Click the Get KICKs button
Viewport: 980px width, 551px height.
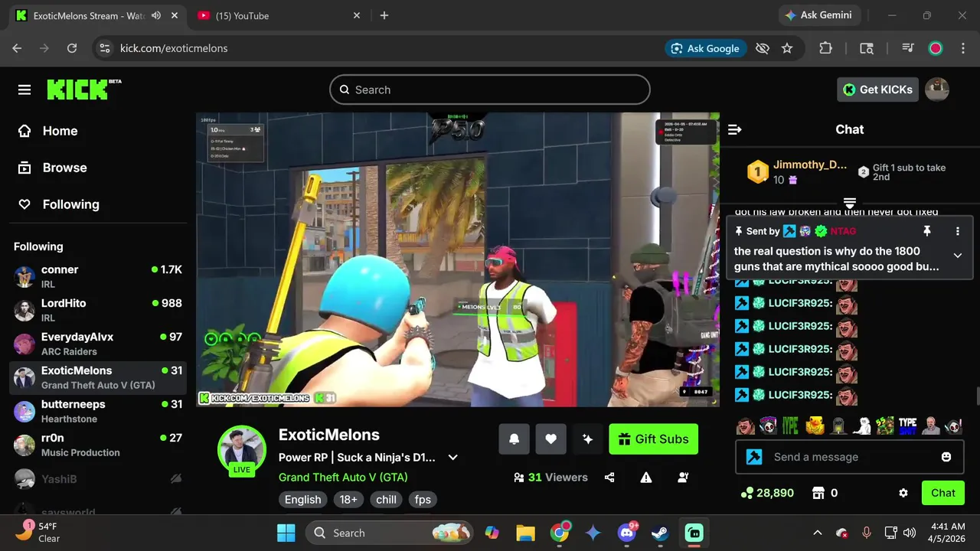tap(877, 90)
